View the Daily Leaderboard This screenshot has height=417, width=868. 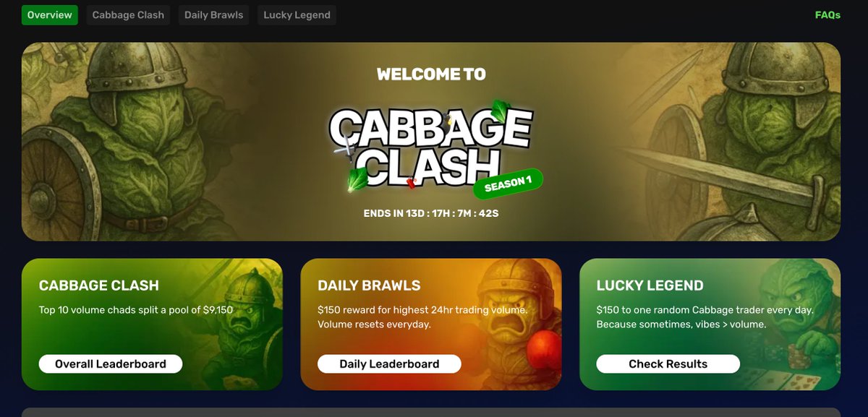(x=389, y=364)
